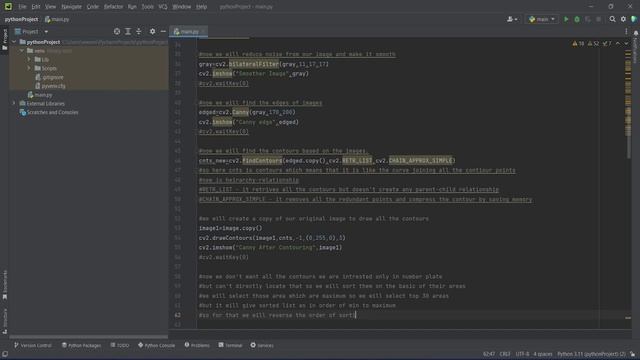Image resolution: width=640 pixels, height=360 pixels.
Task: Run the main configuration with the green play icon
Action: point(566,19)
